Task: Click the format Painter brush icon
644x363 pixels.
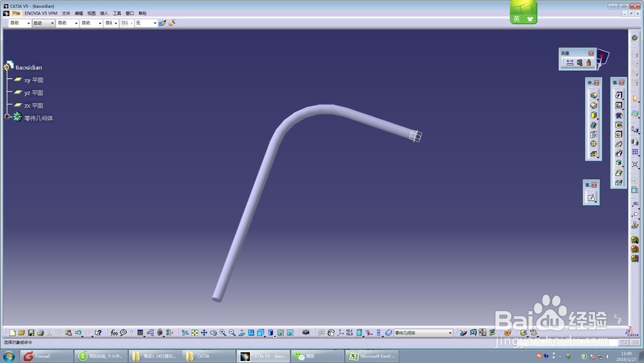Action: [x=162, y=23]
